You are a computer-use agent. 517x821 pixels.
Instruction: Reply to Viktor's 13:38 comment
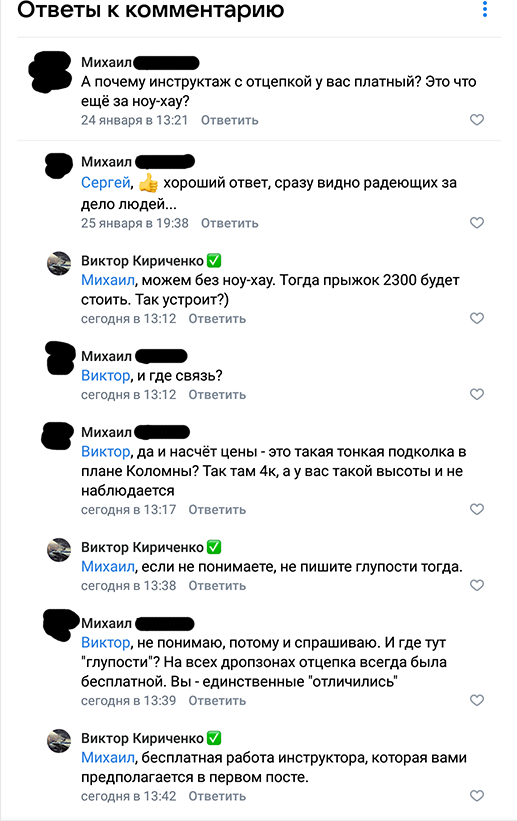pyautogui.click(x=217, y=586)
